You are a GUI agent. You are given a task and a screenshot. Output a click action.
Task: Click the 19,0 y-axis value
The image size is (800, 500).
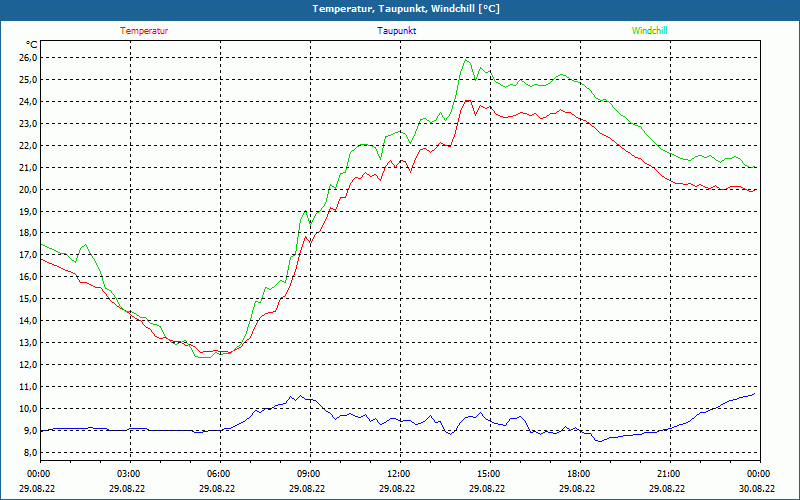[28, 211]
